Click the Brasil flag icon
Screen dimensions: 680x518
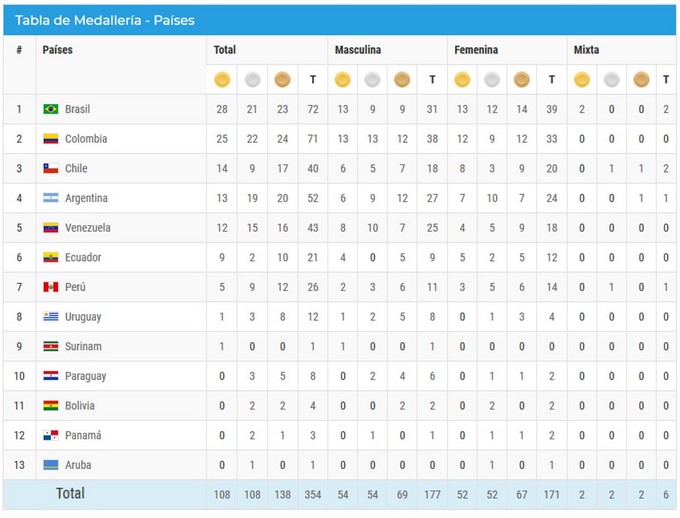(x=51, y=109)
